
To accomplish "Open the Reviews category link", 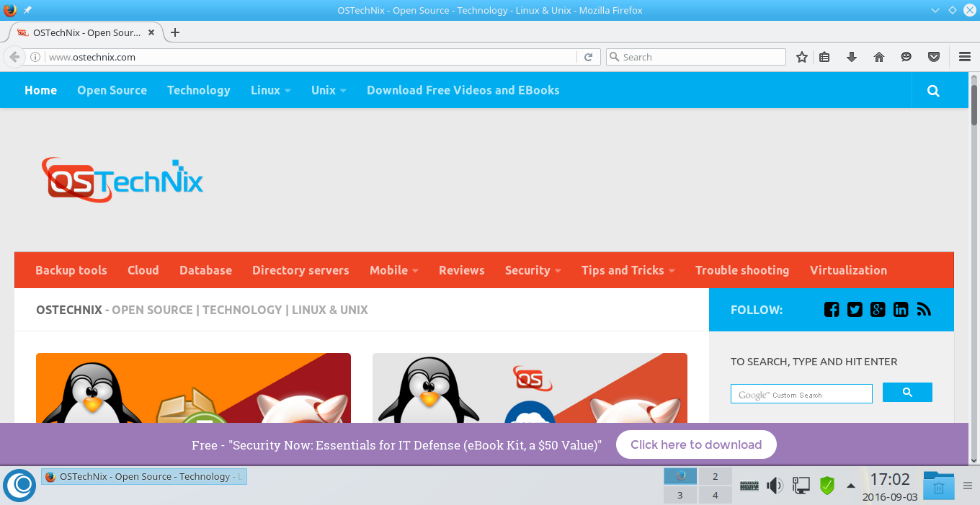I will [462, 270].
